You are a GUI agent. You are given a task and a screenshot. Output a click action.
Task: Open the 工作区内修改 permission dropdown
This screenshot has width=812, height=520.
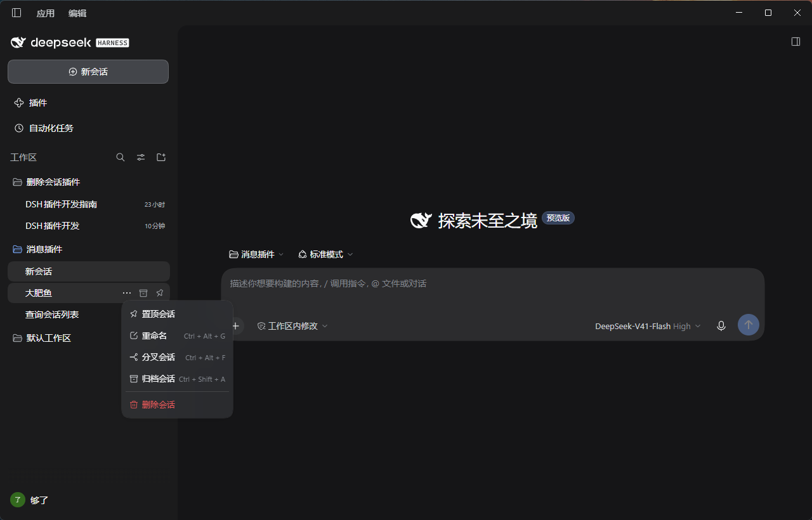click(292, 326)
